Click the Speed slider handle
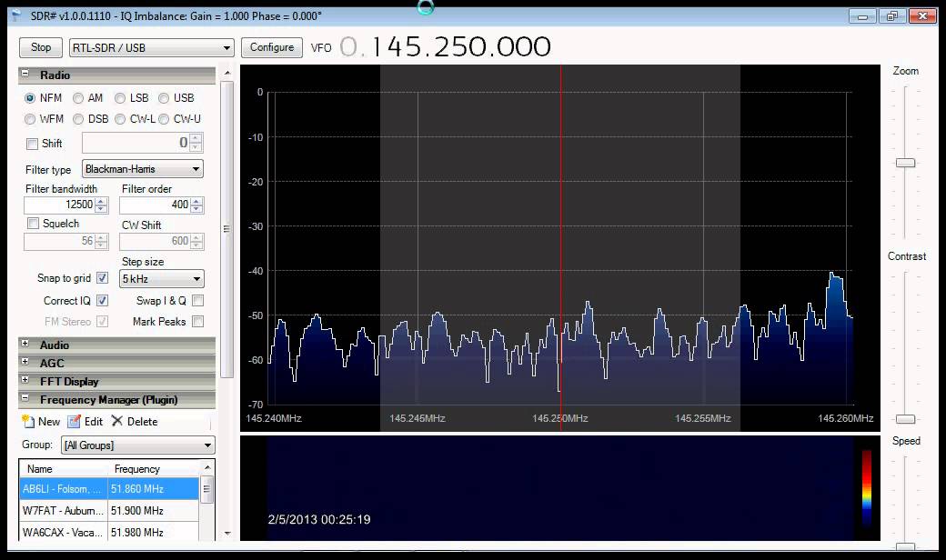This screenshot has height=560, width=946. tap(905, 546)
